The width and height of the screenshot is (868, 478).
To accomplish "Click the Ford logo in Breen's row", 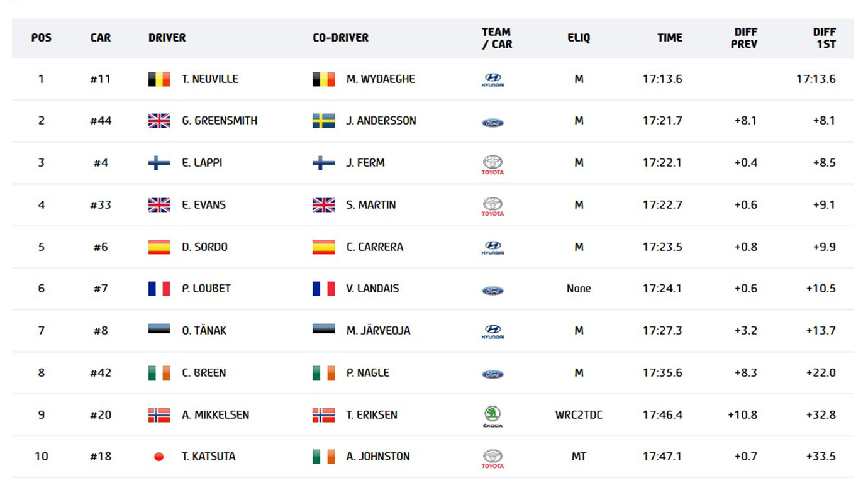I will (x=492, y=374).
